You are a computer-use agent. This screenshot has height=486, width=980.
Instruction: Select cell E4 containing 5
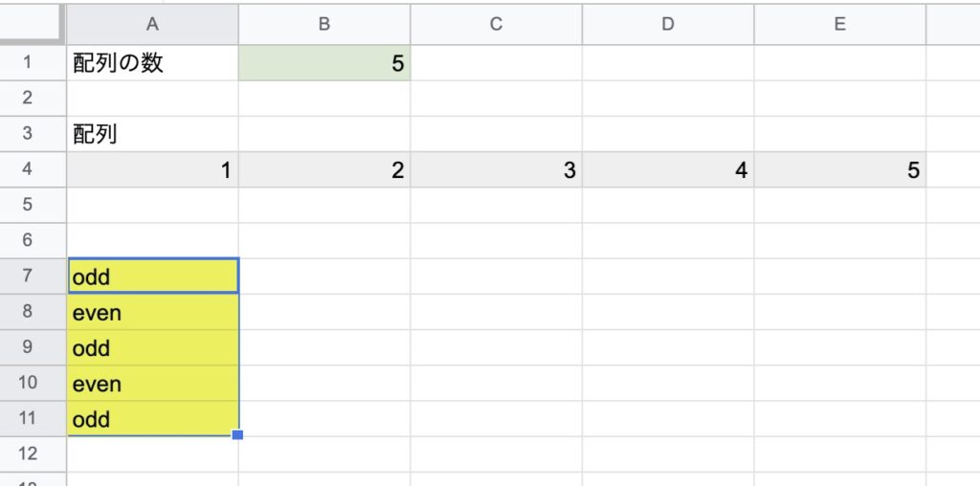click(x=840, y=170)
